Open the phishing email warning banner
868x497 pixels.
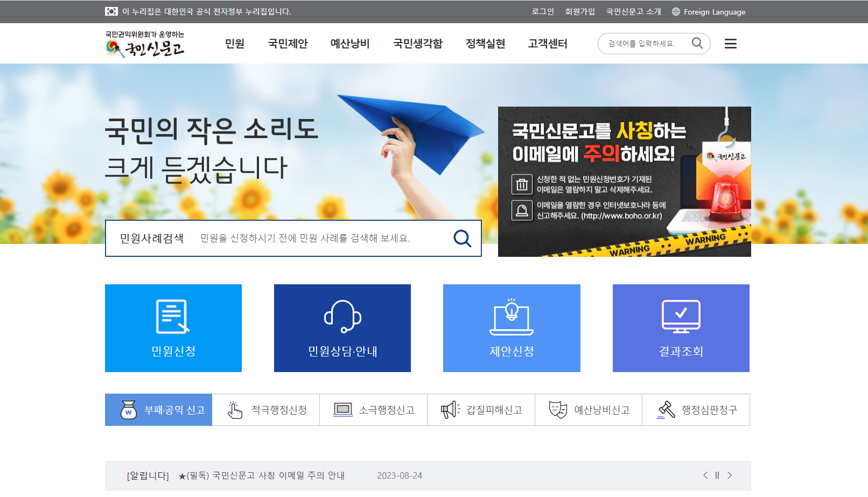tap(625, 181)
